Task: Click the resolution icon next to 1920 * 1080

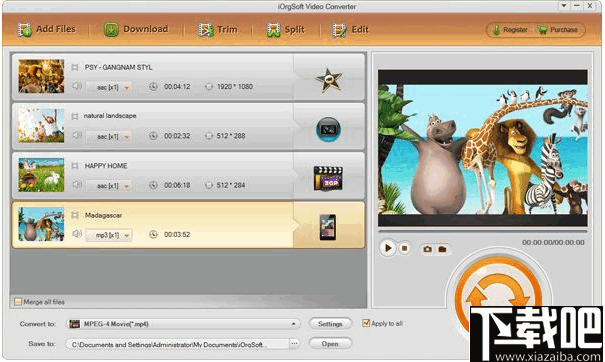Action: pyautogui.click(x=209, y=86)
